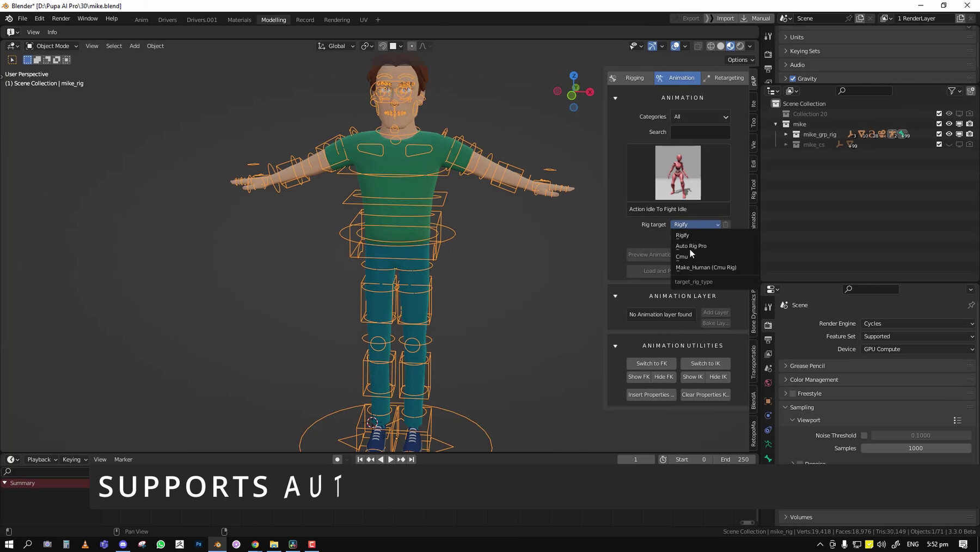Select Auto Rig Pro in rig target list
The height and width of the screenshot is (552, 980).
click(x=691, y=246)
